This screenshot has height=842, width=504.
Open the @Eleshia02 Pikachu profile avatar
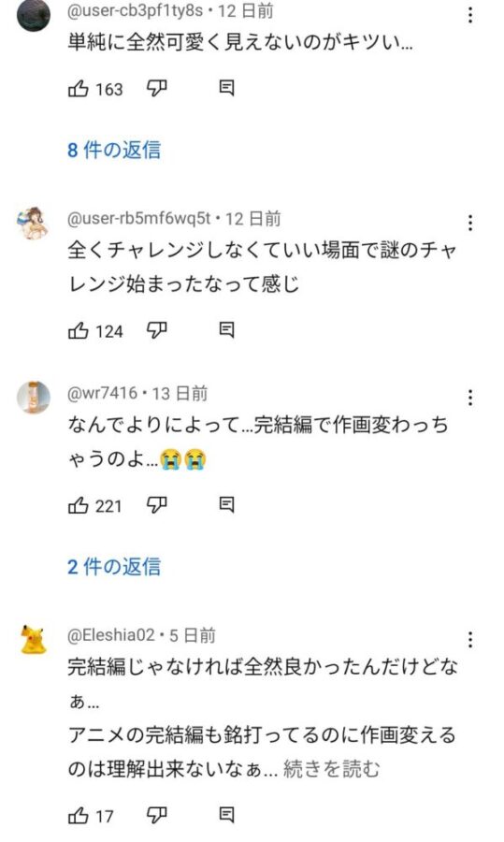click(x=34, y=639)
